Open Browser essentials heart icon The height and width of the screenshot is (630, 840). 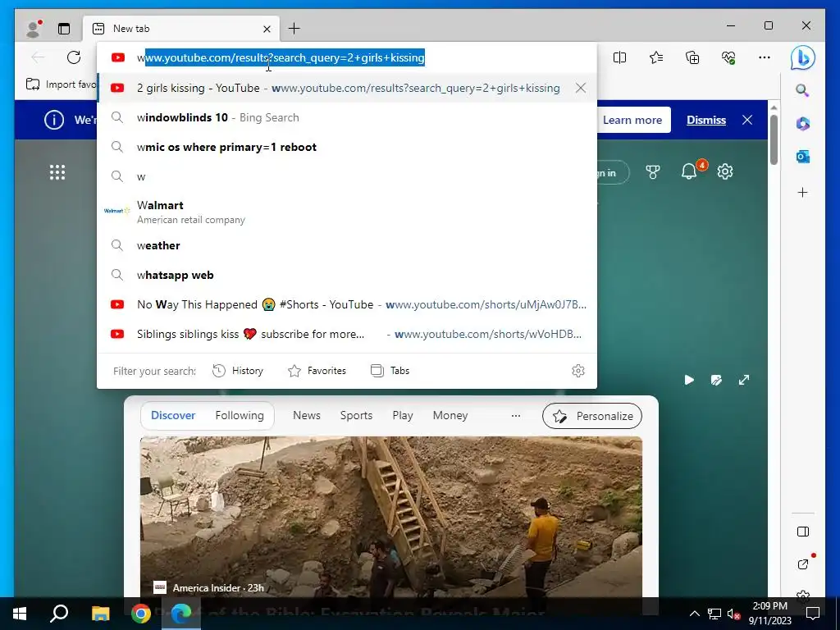click(728, 57)
